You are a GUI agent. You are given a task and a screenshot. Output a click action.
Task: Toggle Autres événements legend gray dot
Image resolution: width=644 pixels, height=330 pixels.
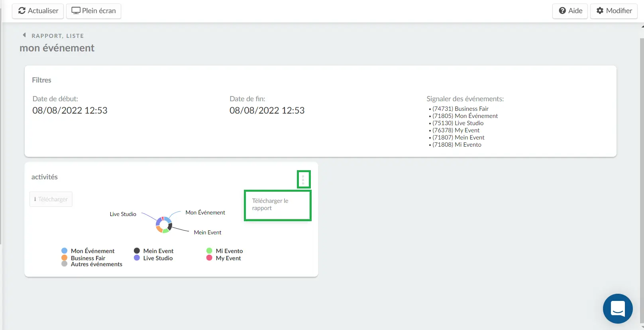pyautogui.click(x=64, y=264)
